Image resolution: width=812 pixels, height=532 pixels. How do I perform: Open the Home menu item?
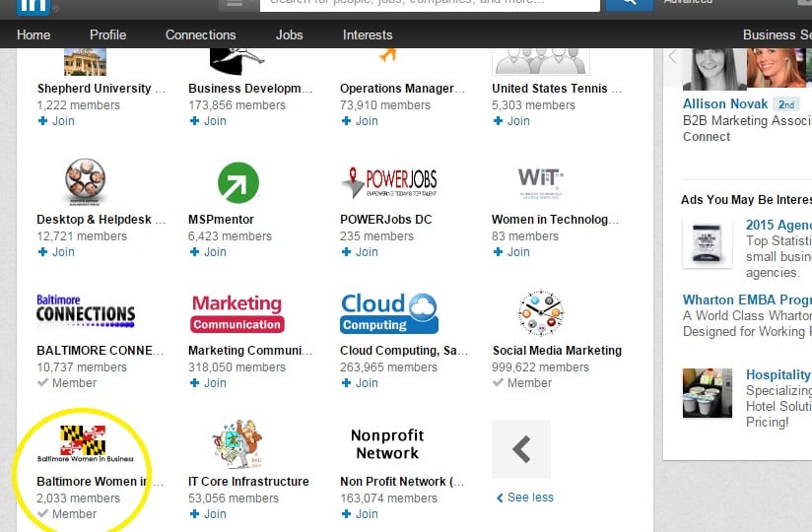34,34
